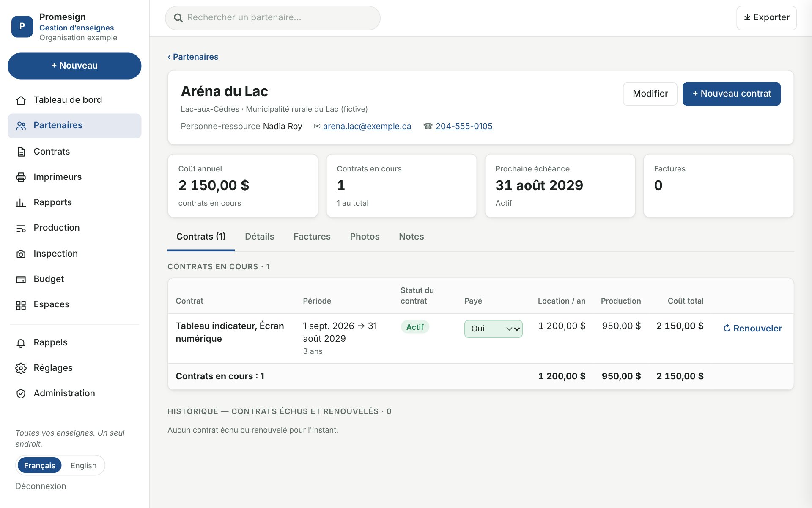The width and height of the screenshot is (812, 508).
Task: Click the Rappels bell icon
Action: pyautogui.click(x=21, y=343)
